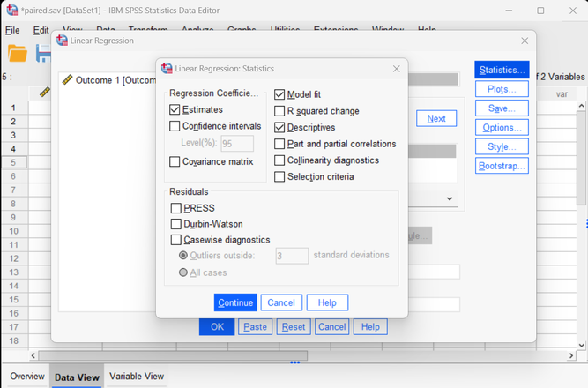This screenshot has height=388, width=588.
Task: Select All cases radio button
Action: click(183, 272)
